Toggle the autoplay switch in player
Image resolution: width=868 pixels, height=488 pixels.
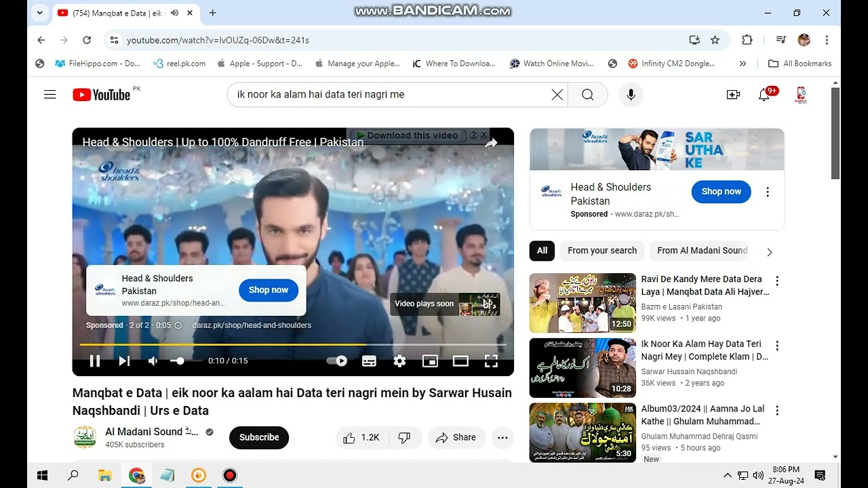pyautogui.click(x=337, y=361)
